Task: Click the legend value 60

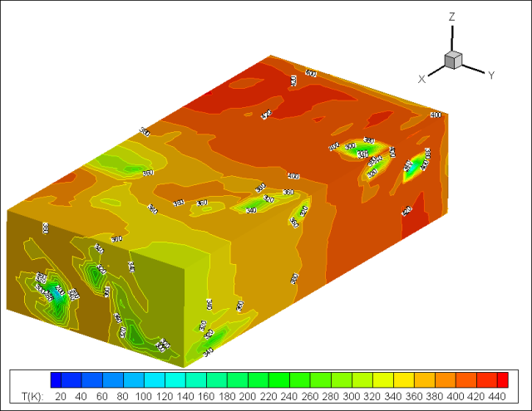Action: point(102,398)
